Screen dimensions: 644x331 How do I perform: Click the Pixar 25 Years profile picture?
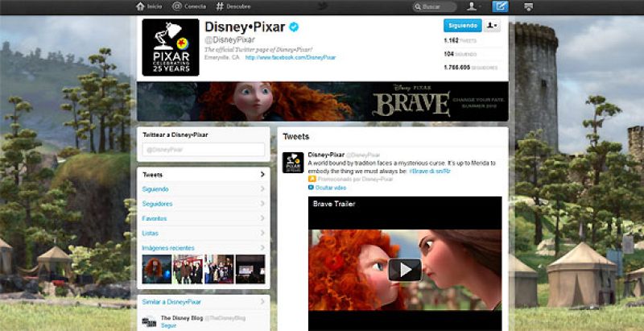point(170,47)
